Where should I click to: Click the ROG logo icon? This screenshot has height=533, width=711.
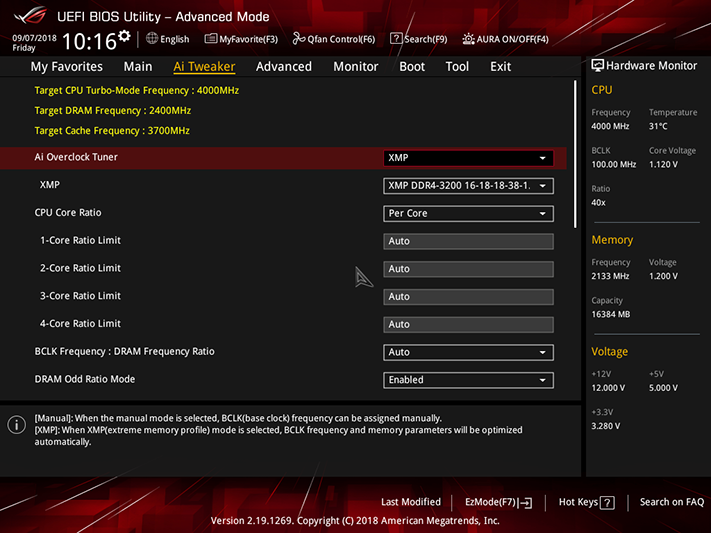pos(30,16)
